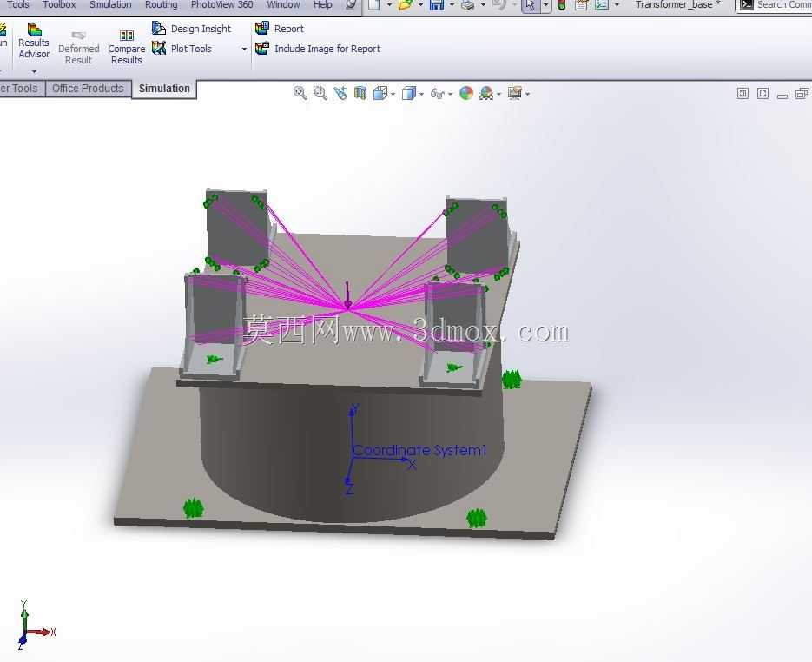812x662 pixels.
Task: Open Design Insight plot
Action: [x=192, y=29]
